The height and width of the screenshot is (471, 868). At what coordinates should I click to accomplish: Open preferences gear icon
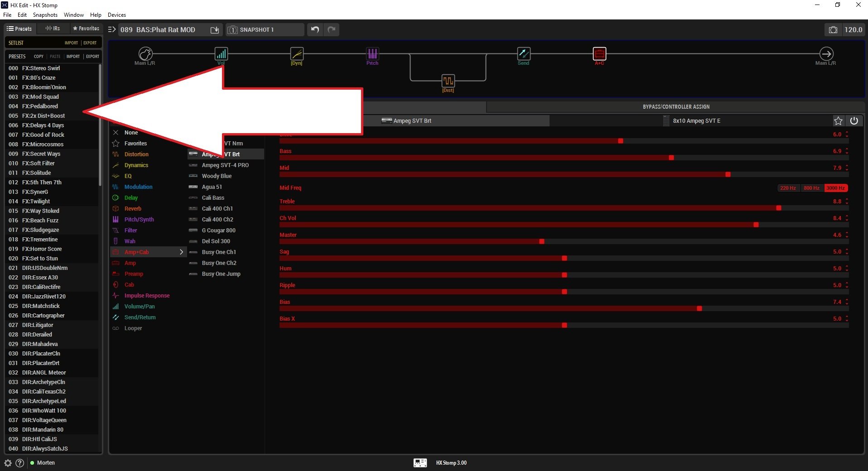8,463
